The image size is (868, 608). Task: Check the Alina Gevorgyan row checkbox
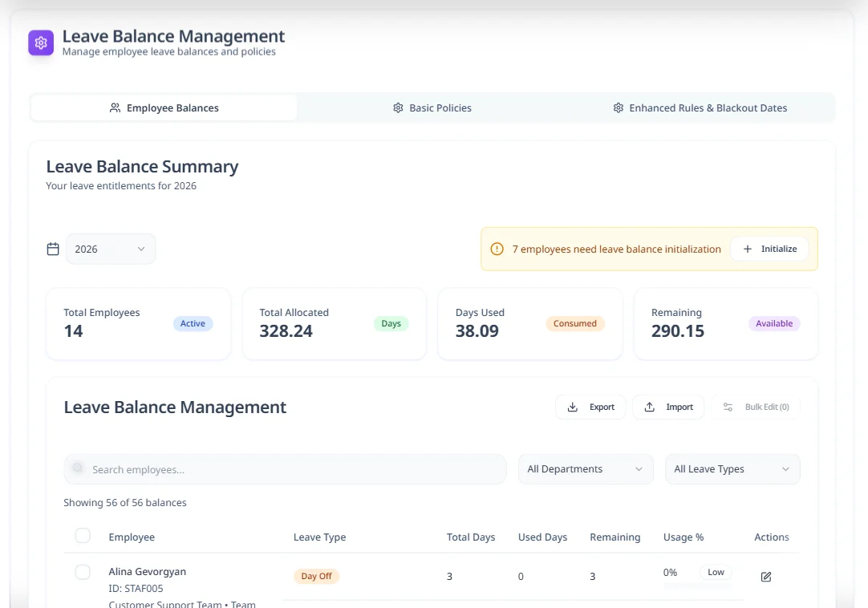point(83,572)
